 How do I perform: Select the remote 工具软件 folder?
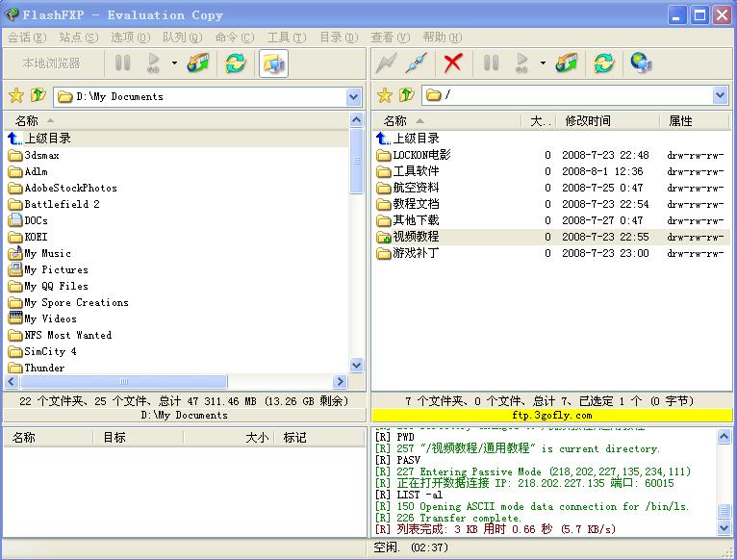408,171
